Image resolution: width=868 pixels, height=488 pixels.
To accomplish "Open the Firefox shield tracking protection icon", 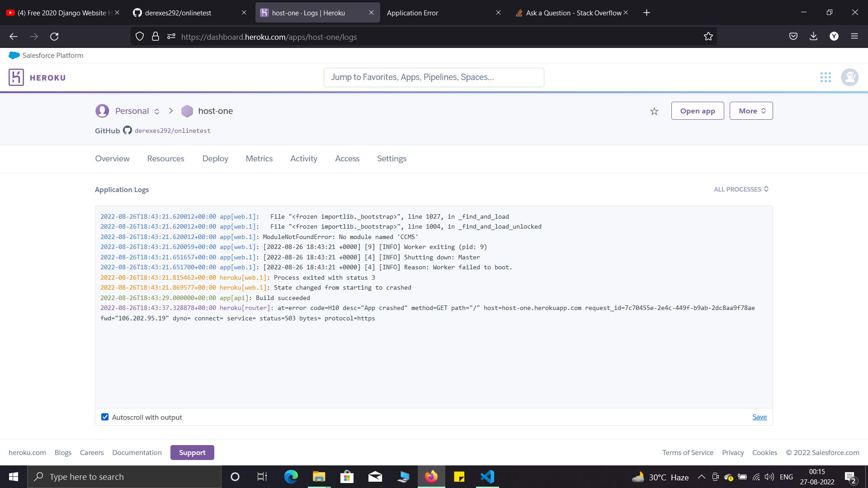I will point(140,37).
